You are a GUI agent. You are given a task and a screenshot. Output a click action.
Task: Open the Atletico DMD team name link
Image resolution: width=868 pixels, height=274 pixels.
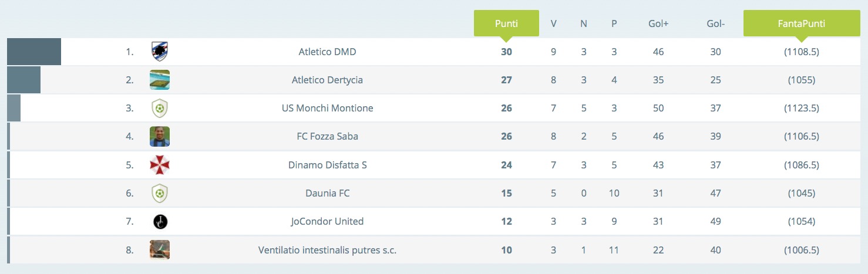click(327, 52)
